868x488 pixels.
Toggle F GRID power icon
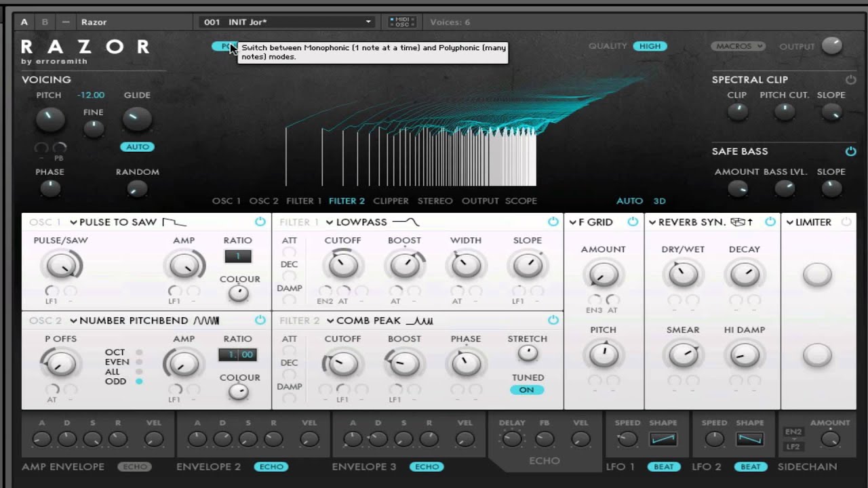click(633, 222)
